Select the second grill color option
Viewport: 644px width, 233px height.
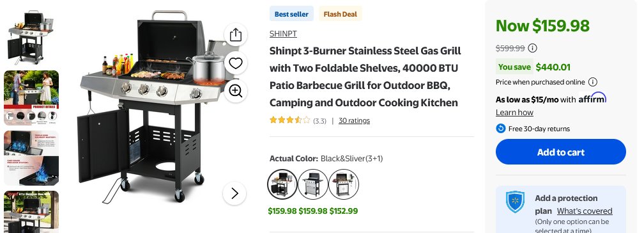click(313, 184)
